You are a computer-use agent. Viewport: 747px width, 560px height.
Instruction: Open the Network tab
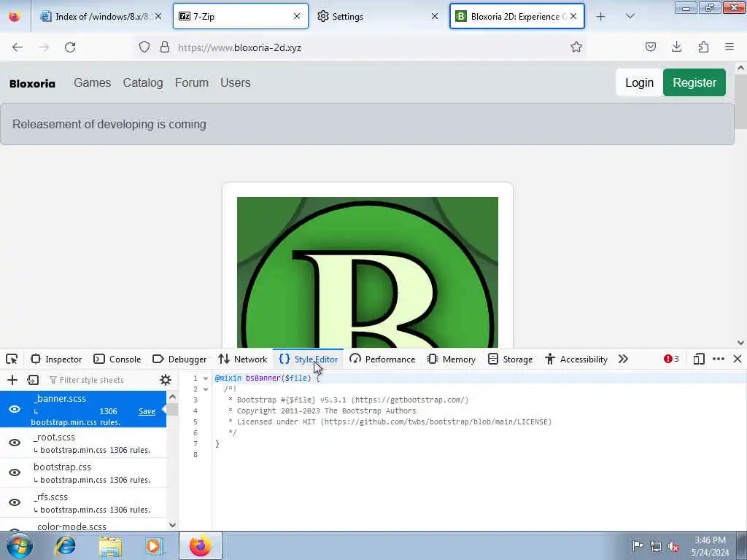(243, 359)
